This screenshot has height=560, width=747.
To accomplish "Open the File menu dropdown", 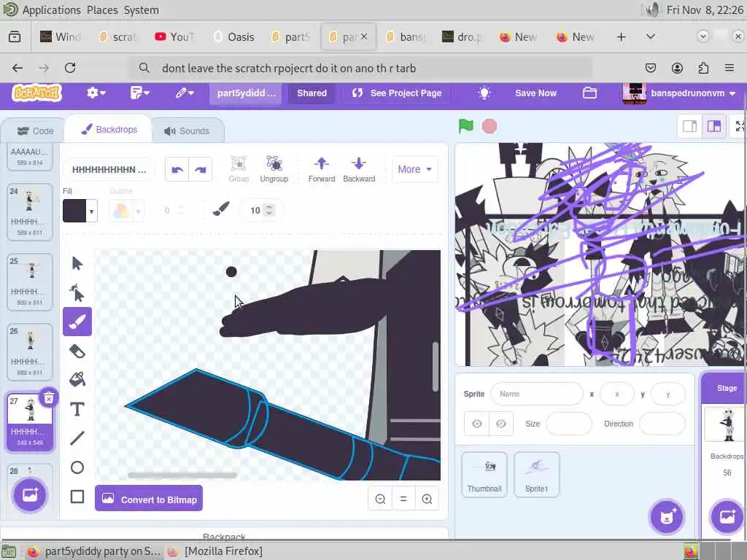I will 139,93.
